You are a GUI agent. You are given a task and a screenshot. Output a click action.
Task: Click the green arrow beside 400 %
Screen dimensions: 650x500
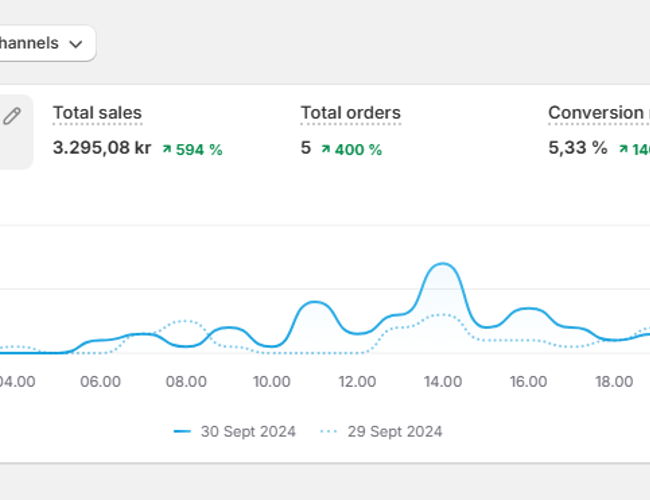click(x=326, y=149)
